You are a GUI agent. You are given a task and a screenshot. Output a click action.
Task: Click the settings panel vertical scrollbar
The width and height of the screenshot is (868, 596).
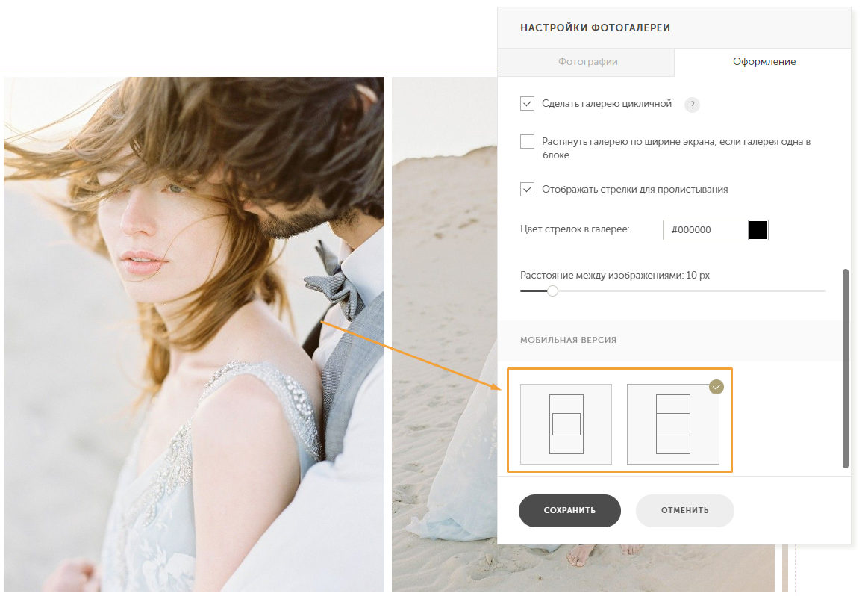click(x=846, y=368)
